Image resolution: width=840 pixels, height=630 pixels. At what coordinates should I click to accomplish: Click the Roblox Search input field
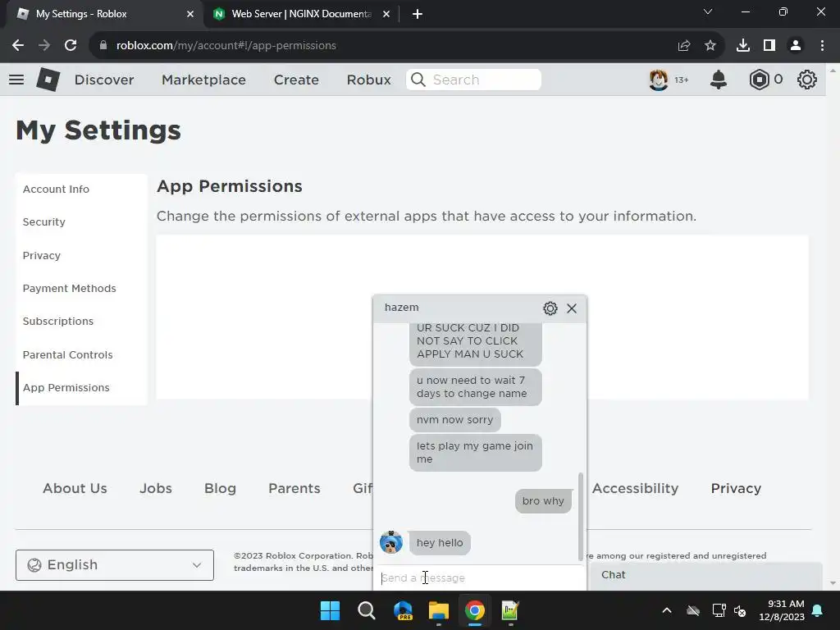[x=473, y=80]
